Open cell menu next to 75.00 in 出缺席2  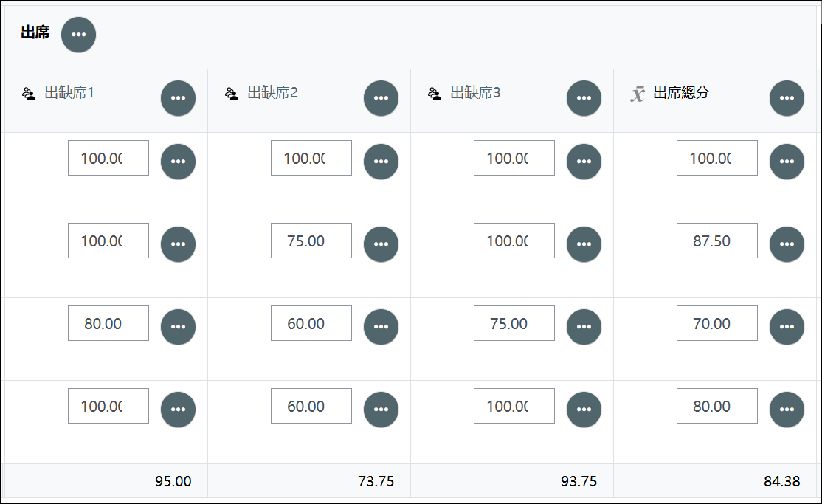pos(381,244)
